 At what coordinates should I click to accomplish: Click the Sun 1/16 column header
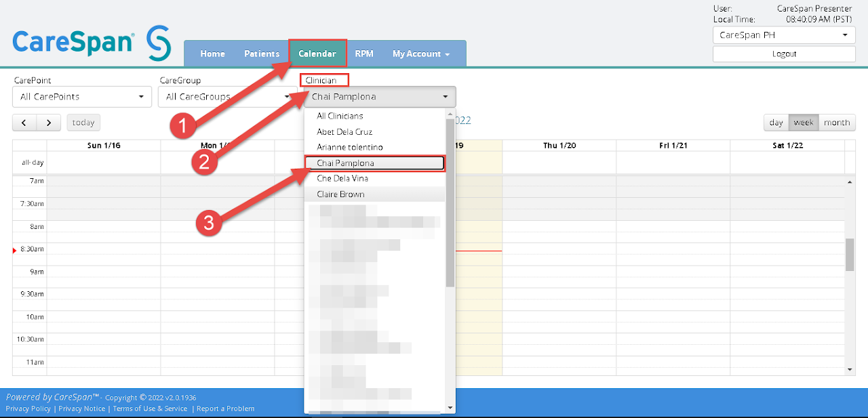pos(104,146)
